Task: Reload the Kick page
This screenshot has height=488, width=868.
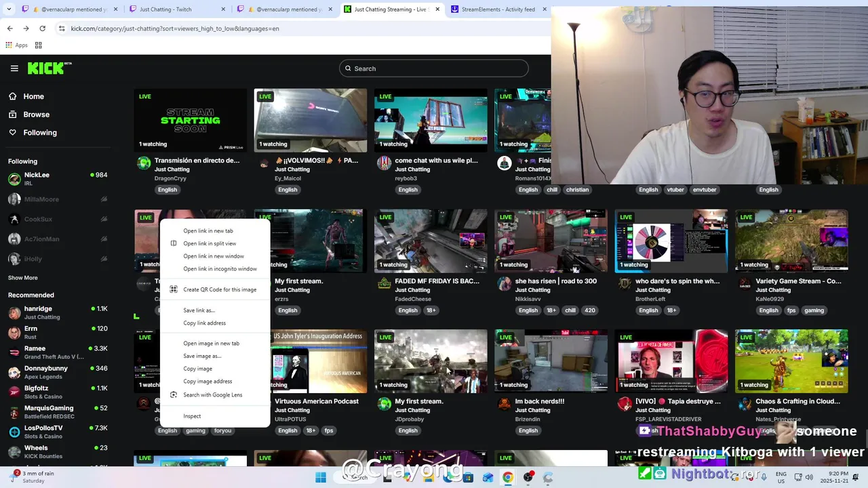Action: [x=42, y=28]
